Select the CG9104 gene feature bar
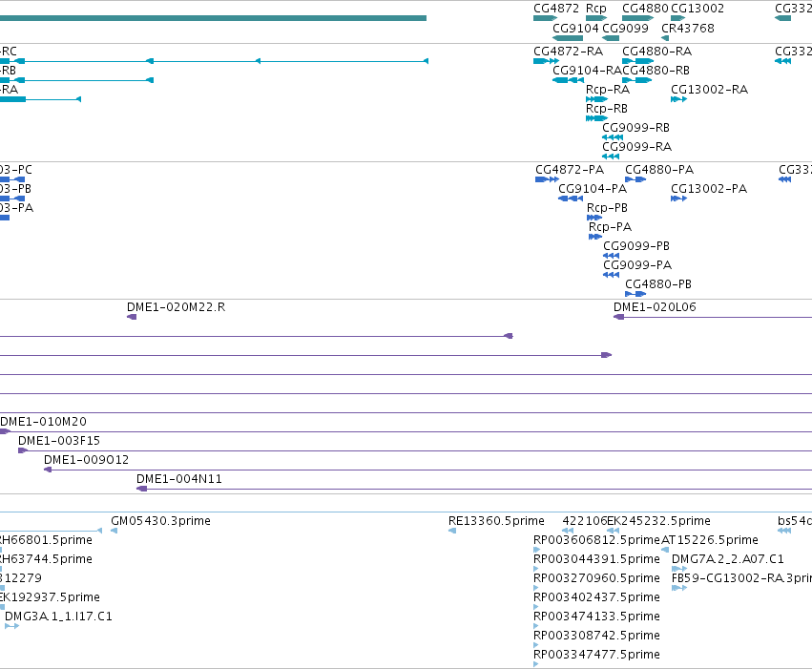 point(568,38)
